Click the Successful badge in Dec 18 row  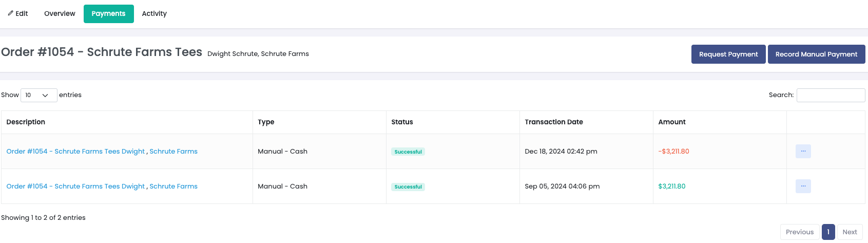[x=408, y=152]
